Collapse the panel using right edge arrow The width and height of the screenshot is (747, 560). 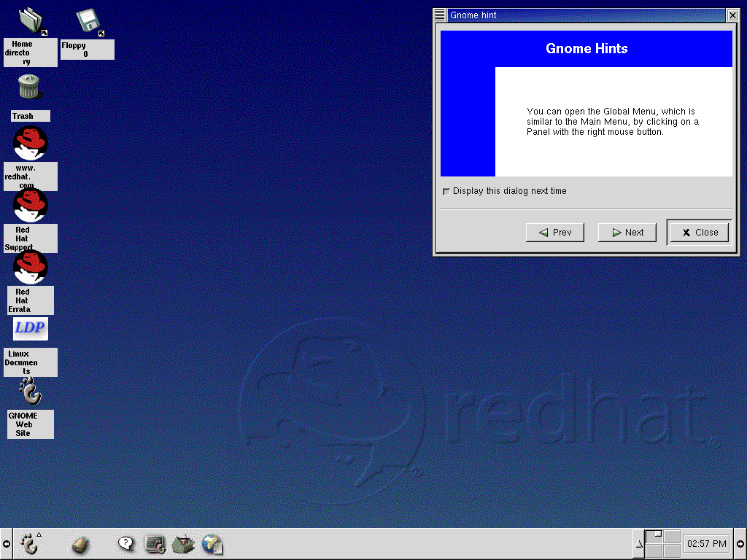740,544
